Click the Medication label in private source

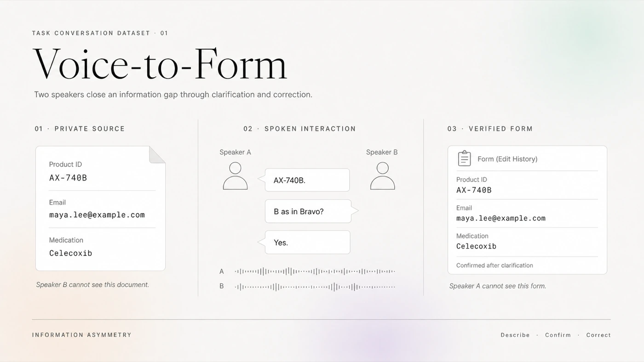[66, 240]
